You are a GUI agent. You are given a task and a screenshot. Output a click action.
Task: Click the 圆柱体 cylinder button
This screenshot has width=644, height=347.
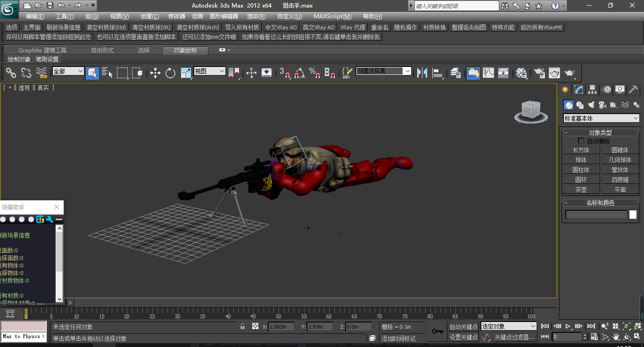pos(581,170)
